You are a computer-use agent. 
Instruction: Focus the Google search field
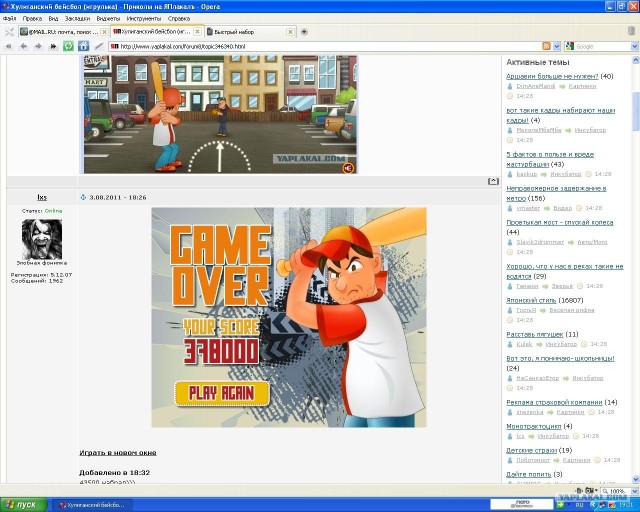coord(602,47)
